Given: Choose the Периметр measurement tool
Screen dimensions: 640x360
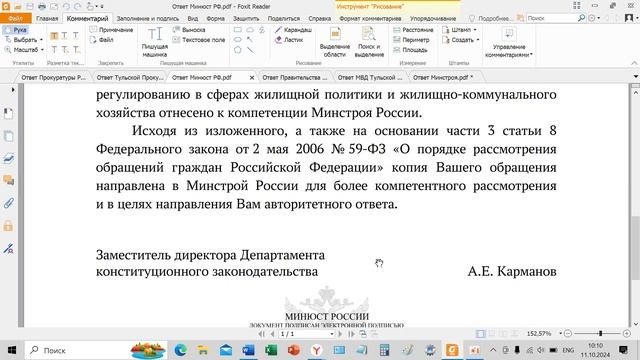Looking at the screenshot, I should pyautogui.click(x=411, y=40).
